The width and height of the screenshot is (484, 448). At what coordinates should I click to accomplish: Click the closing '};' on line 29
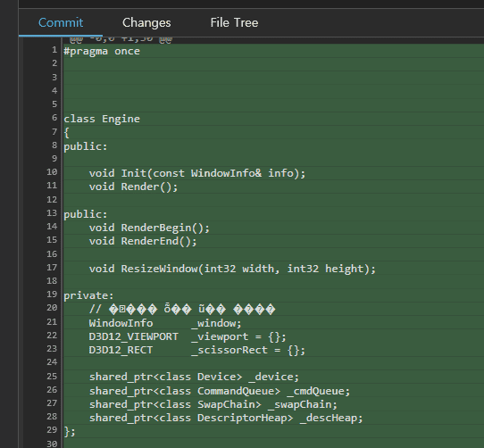(70, 431)
